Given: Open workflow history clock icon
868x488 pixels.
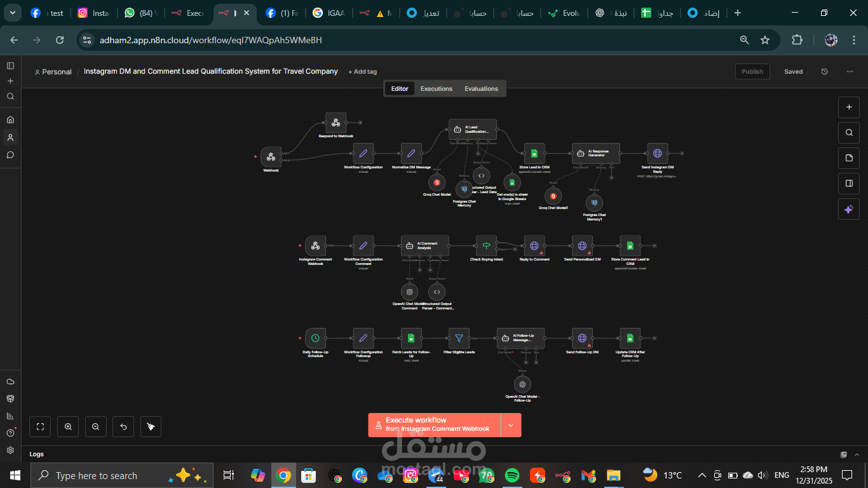Looking at the screenshot, I should [825, 72].
